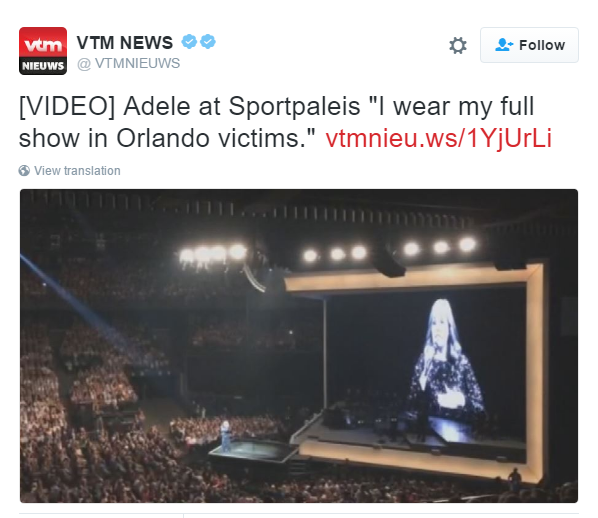Viewport: 598px width, 518px height.
Task: Open the gear settings menu
Action: click(x=458, y=45)
